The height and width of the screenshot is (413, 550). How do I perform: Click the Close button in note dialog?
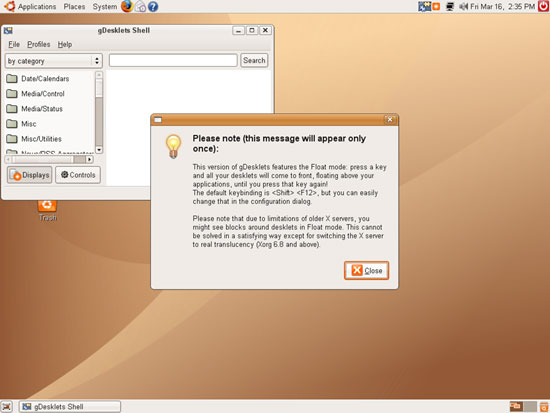coord(367,271)
